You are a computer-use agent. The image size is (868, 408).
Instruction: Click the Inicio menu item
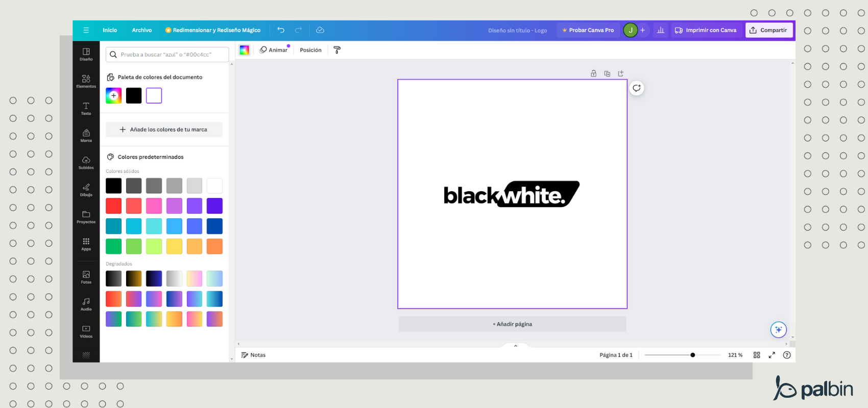point(110,30)
